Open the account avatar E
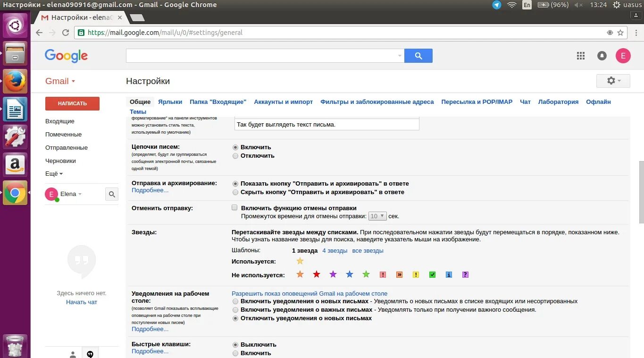Viewport: 644px width, 358px height. point(623,56)
